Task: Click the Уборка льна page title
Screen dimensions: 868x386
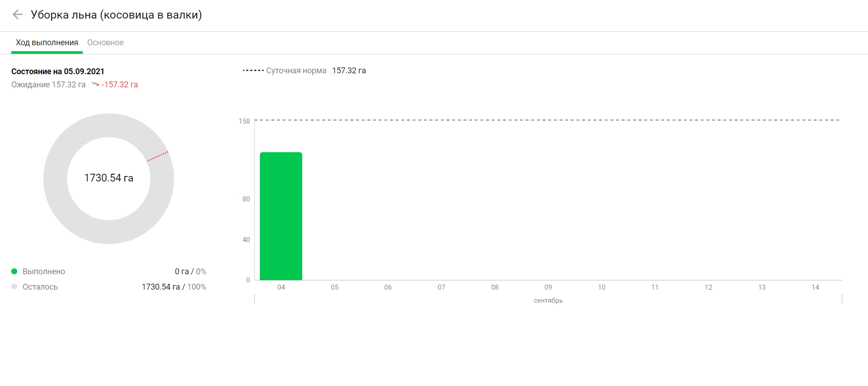Action: 116,15
